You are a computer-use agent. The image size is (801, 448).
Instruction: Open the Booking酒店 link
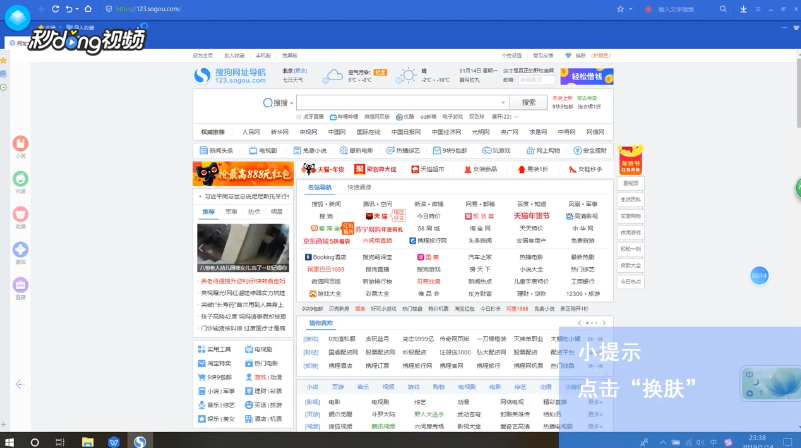coord(325,257)
